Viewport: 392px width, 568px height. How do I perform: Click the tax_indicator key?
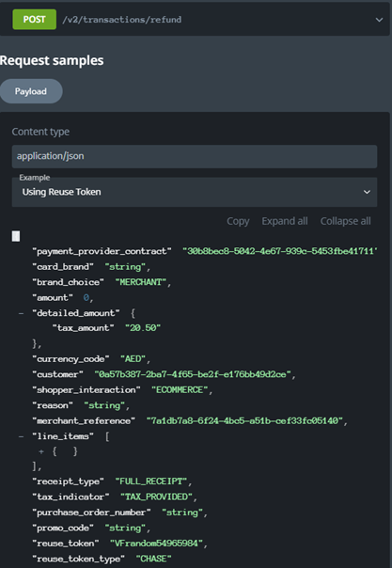[71, 497]
